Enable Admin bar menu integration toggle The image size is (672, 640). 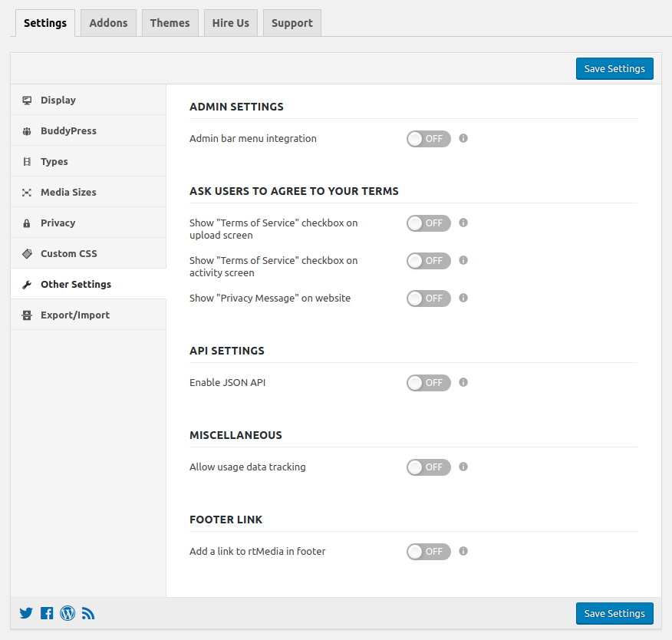(428, 139)
